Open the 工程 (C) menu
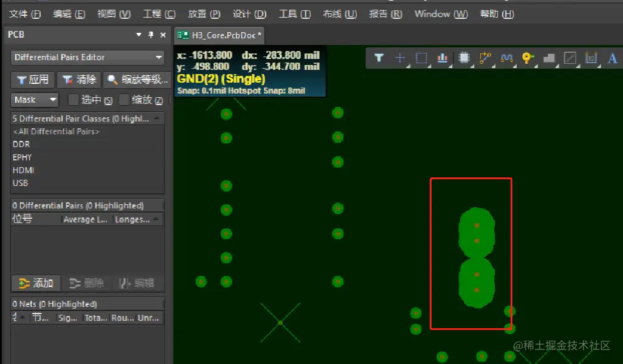623x364 pixels. point(159,15)
